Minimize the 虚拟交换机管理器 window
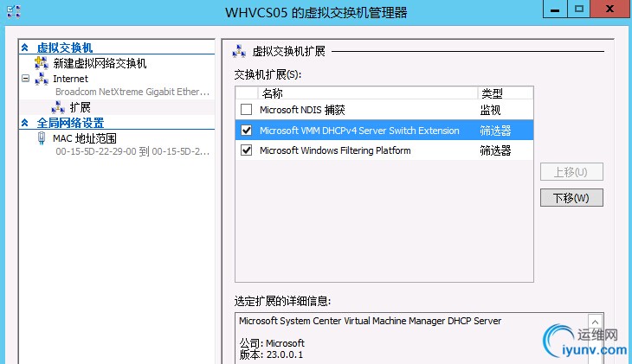Screen dimensions: 632x364 tap(555, 9)
